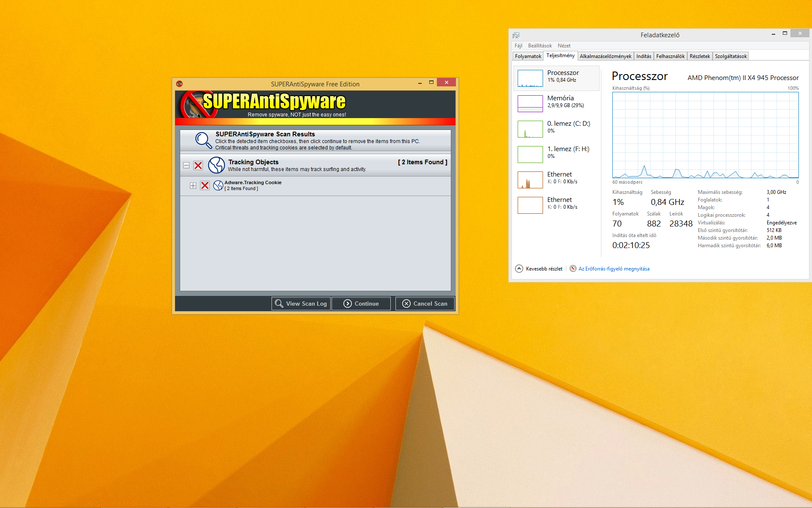812x508 pixels.
Task: Collapse the Tracking Objects group
Action: (186, 166)
